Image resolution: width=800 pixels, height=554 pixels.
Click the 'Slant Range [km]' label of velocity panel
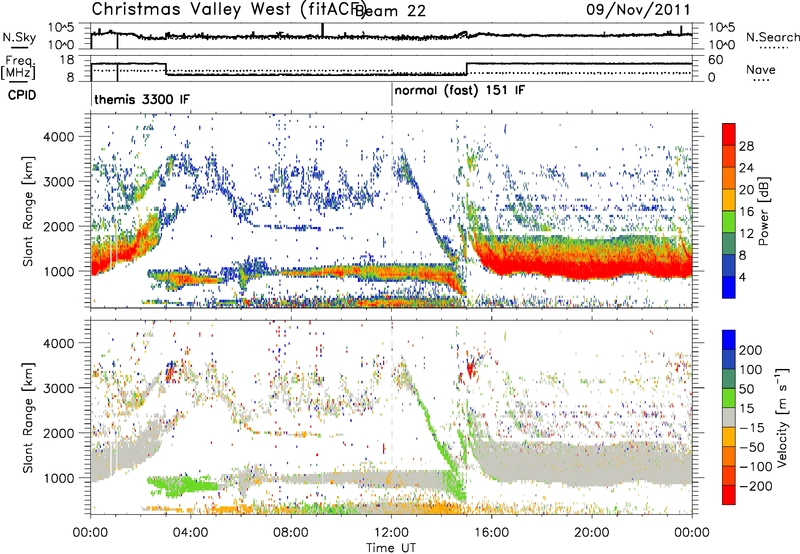pos(29,418)
